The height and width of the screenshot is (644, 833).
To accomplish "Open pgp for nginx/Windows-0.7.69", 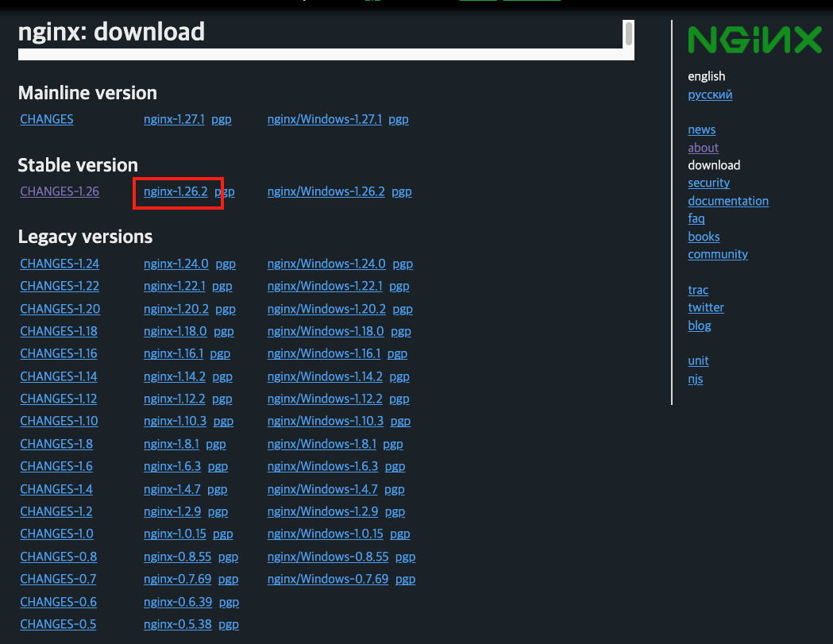I will [x=405, y=579].
